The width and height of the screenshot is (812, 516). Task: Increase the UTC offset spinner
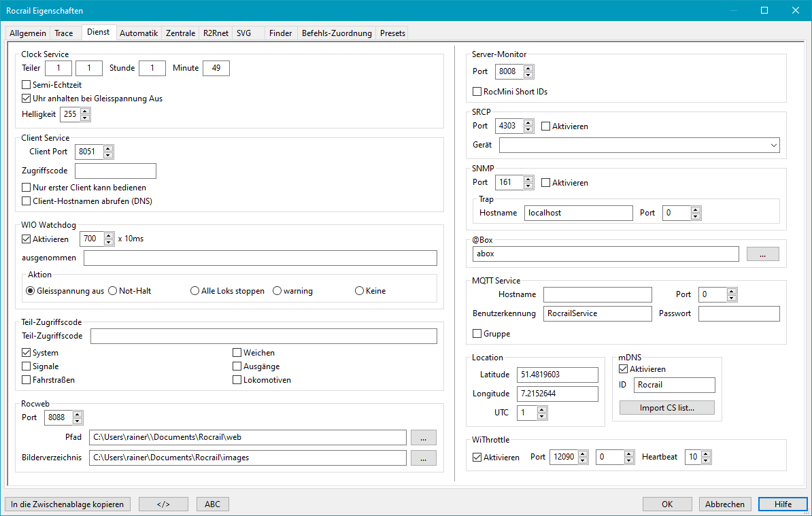tap(541, 410)
